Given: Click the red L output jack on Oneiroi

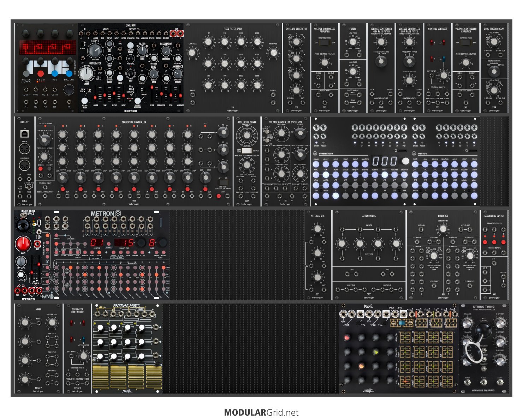Looking at the screenshot, I should pyautogui.click(x=173, y=34).
